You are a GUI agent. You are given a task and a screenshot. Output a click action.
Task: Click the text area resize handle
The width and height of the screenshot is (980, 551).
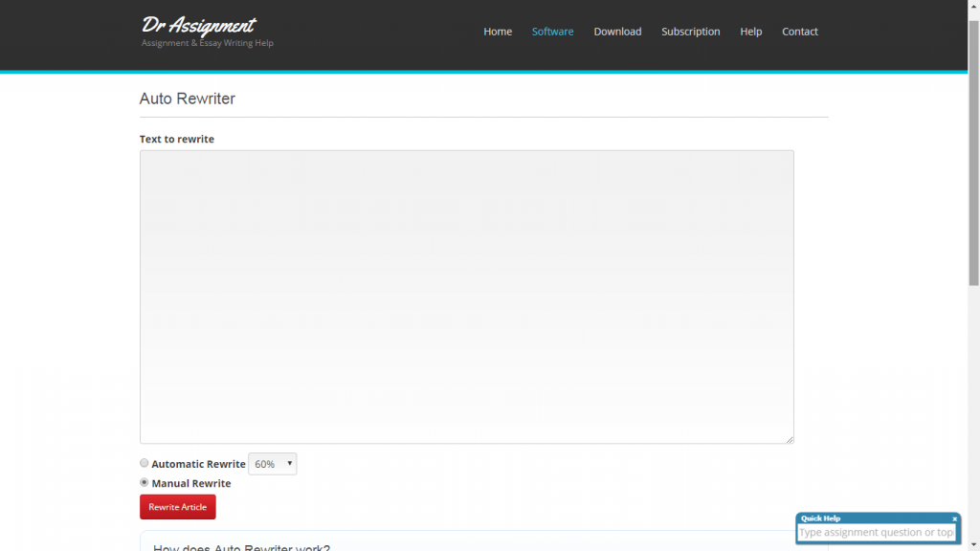point(790,439)
